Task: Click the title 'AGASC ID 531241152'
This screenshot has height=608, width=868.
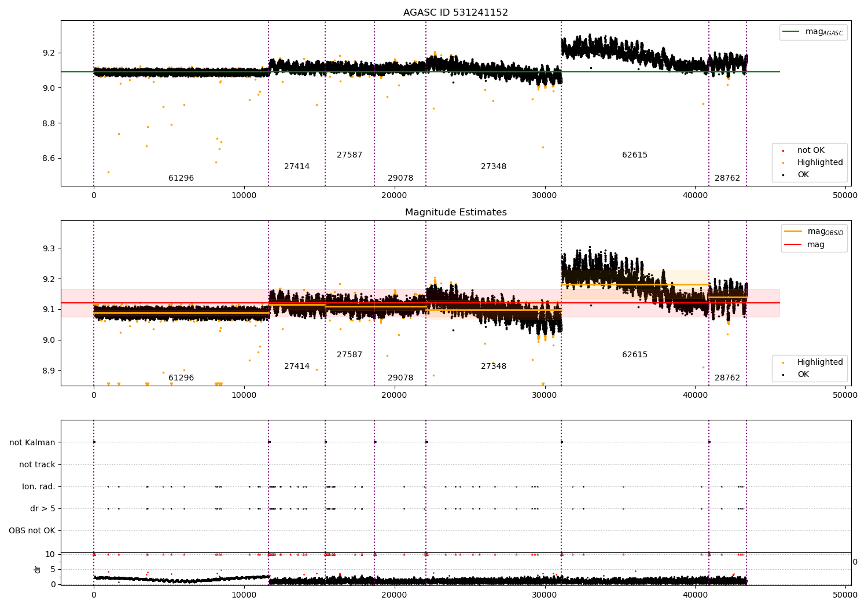Action: pyautogui.click(x=455, y=13)
